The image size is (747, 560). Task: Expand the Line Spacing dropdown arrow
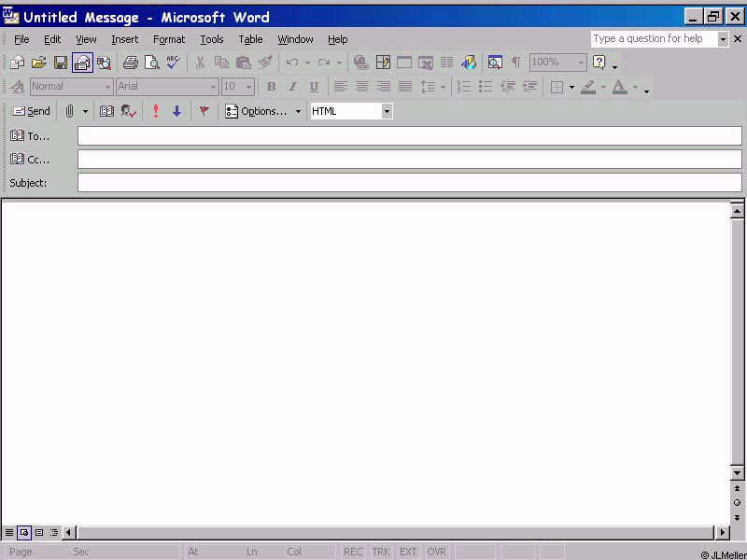(x=443, y=87)
